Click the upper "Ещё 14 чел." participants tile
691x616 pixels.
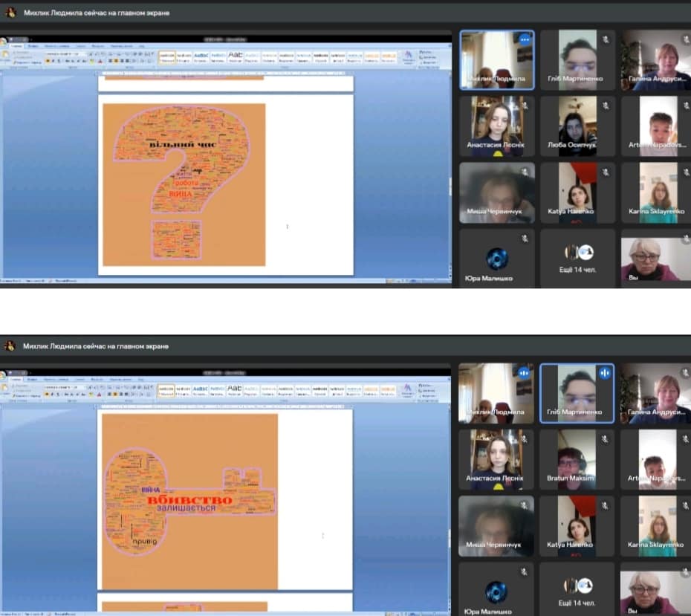pos(577,257)
